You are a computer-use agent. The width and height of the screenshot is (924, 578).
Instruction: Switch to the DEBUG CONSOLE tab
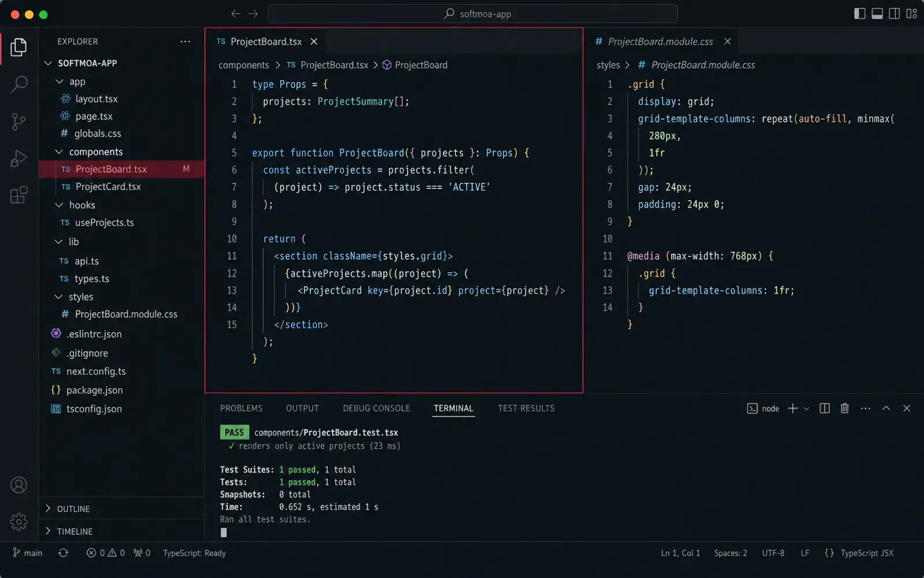[377, 408]
